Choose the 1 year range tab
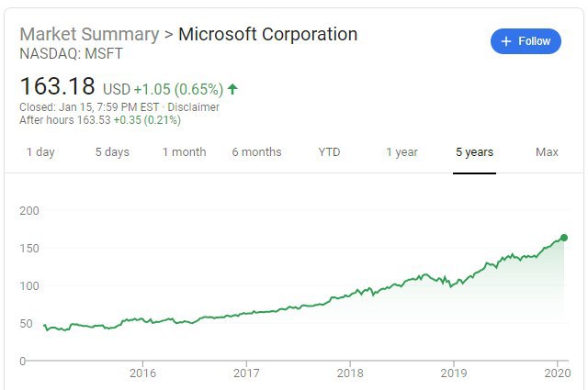 [x=401, y=152]
